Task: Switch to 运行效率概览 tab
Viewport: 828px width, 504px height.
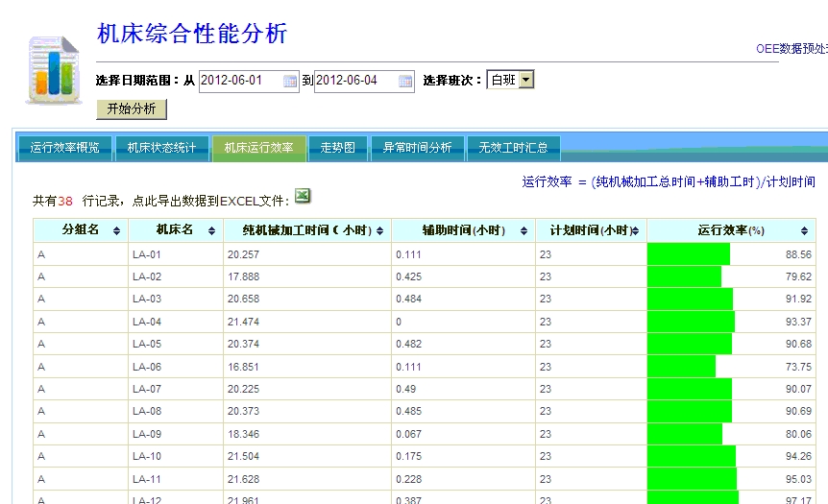Action: pos(64,148)
